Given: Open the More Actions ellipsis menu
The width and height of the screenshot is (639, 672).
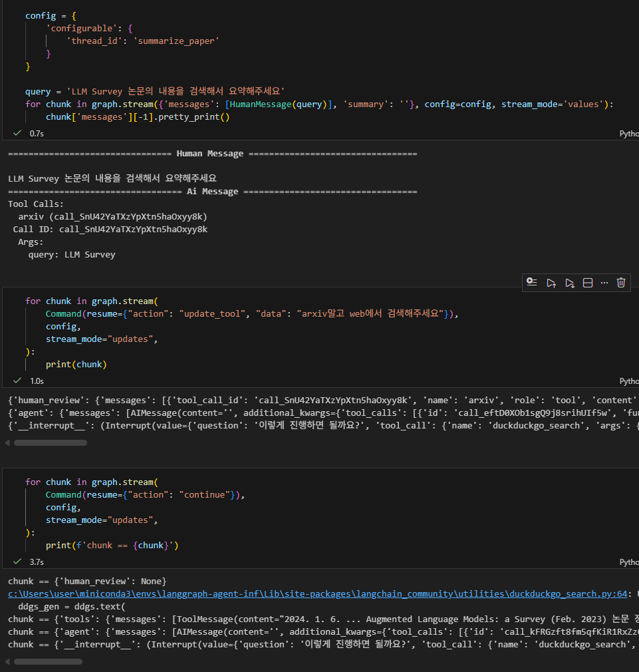Looking at the screenshot, I should click(x=604, y=283).
